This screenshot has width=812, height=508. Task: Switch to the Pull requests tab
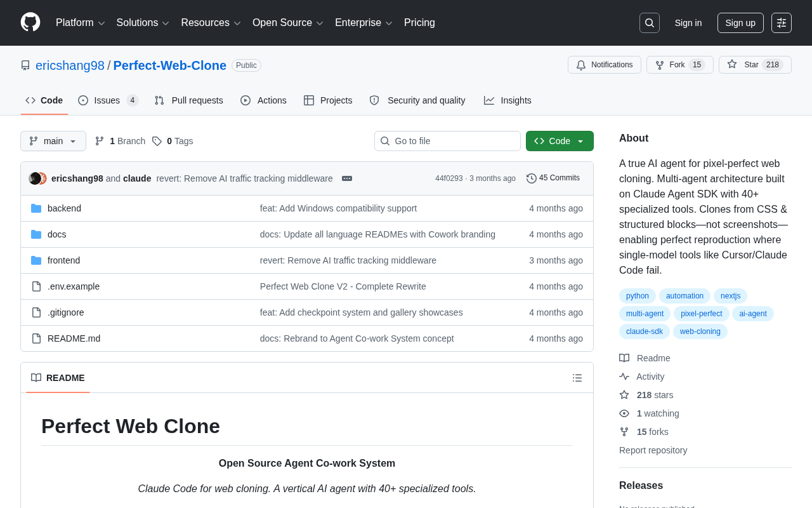click(x=188, y=100)
